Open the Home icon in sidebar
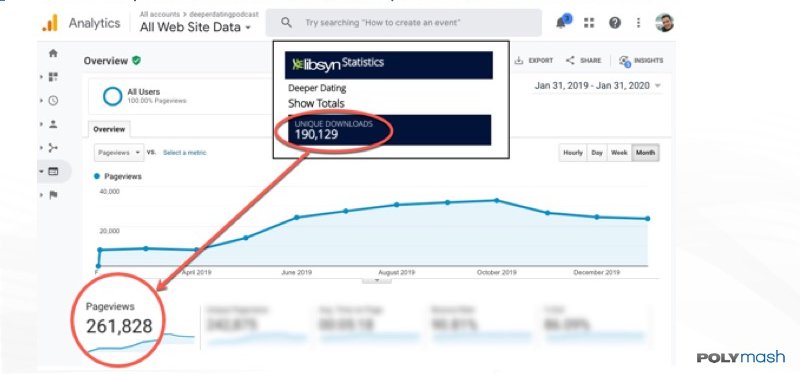The height and width of the screenshot is (374, 800). pyautogui.click(x=53, y=53)
